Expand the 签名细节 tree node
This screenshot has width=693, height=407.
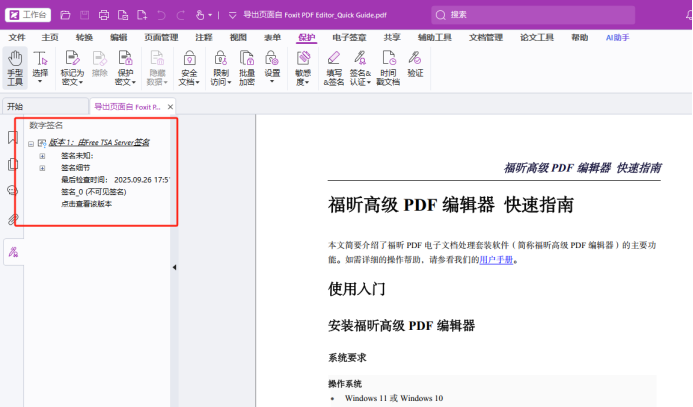coord(42,168)
